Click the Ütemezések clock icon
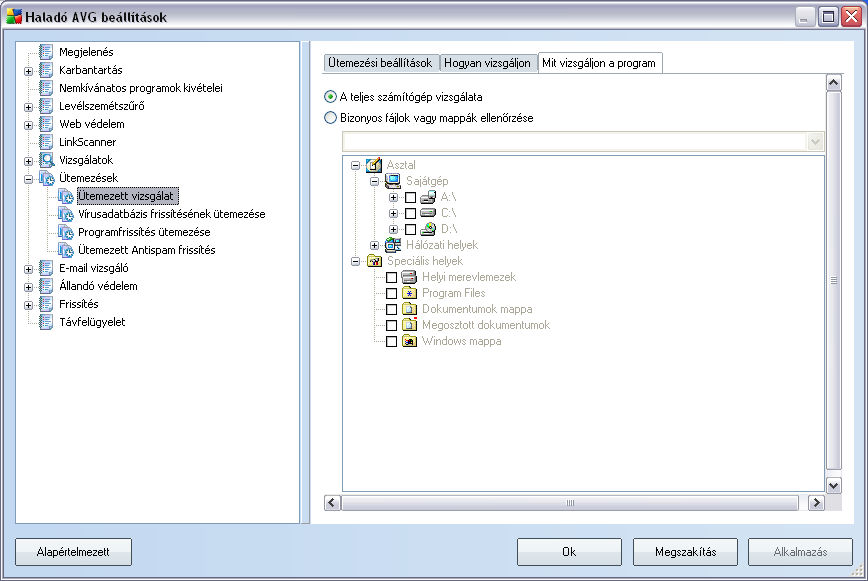This screenshot has height=581, width=868. [x=46, y=178]
